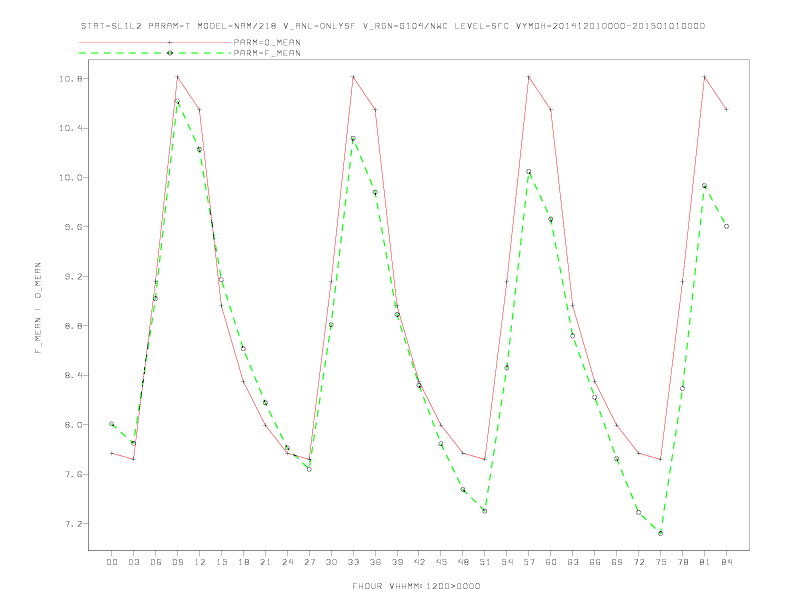792x612 pixels.
Task: Click the y-axis tick label 10.4
Action: point(70,128)
